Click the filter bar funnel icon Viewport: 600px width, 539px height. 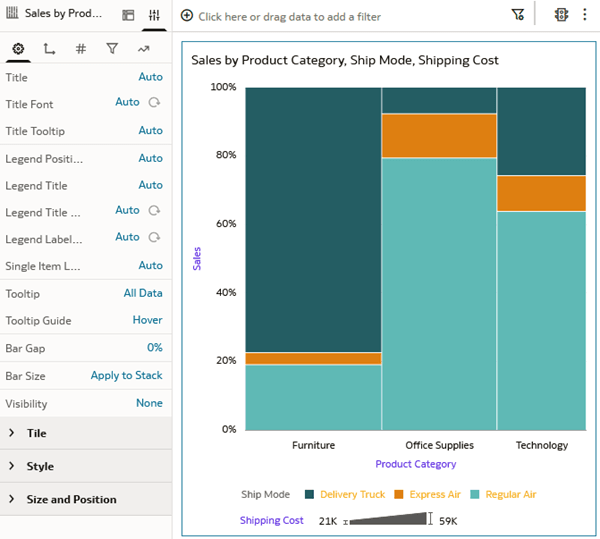[x=517, y=15]
